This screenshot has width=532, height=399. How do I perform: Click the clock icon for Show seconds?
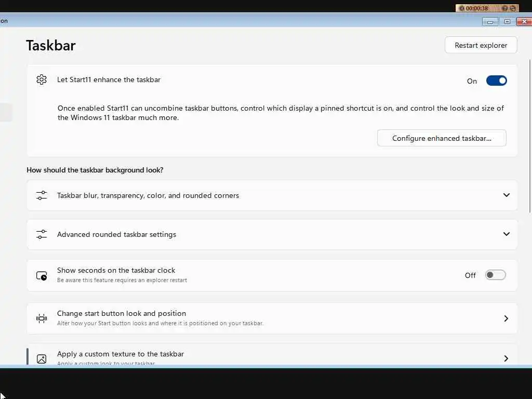click(x=42, y=275)
